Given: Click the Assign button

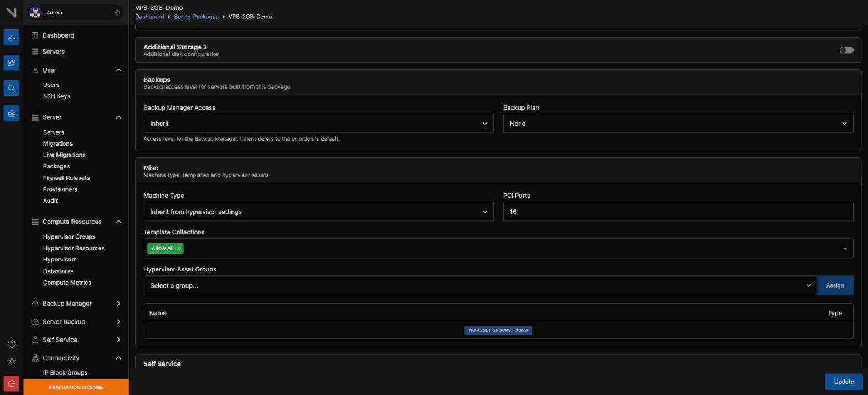Looking at the screenshot, I should 835,286.
